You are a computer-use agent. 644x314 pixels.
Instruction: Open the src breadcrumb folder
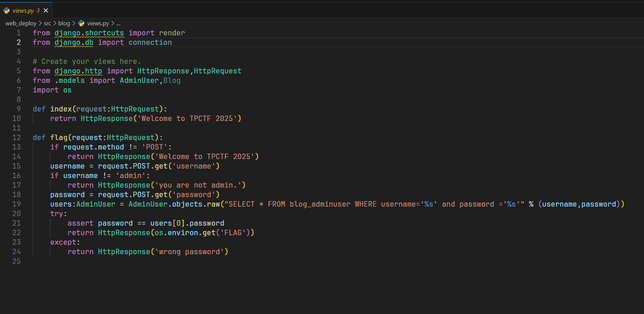(x=47, y=23)
